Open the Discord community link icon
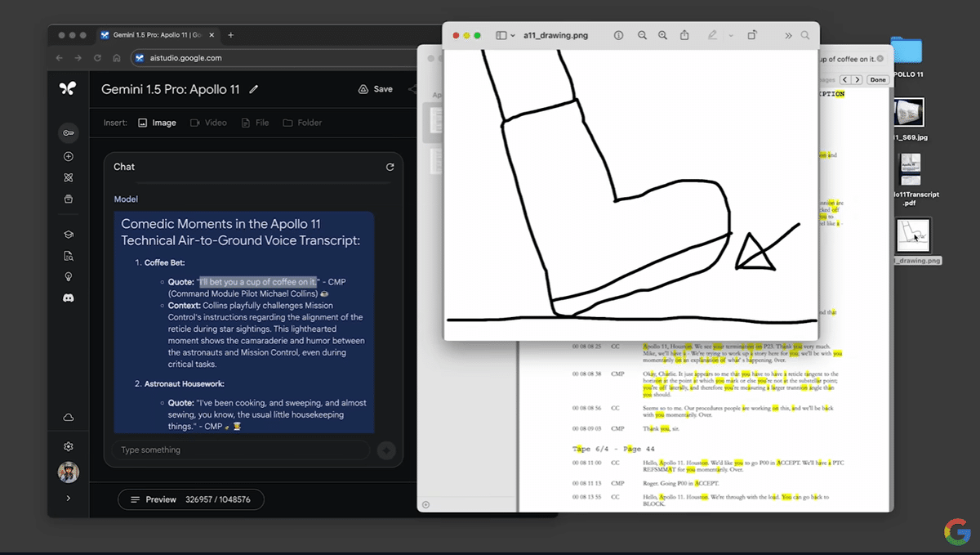The image size is (980, 555). [x=69, y=298]
